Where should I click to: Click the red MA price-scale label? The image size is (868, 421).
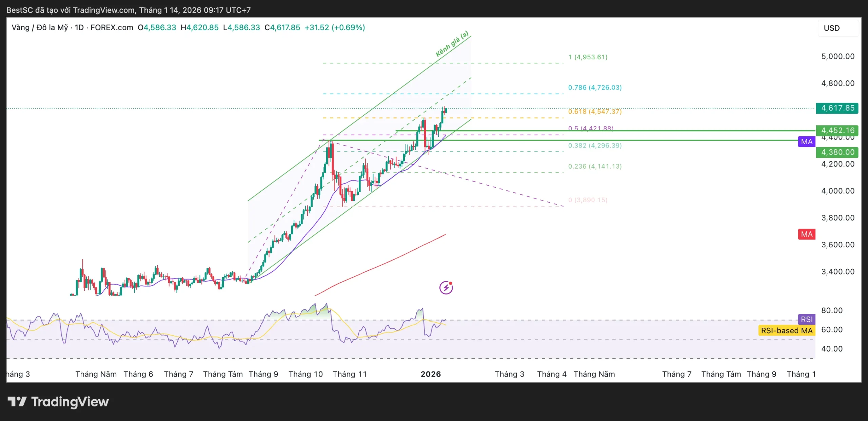tap(807, 234)
